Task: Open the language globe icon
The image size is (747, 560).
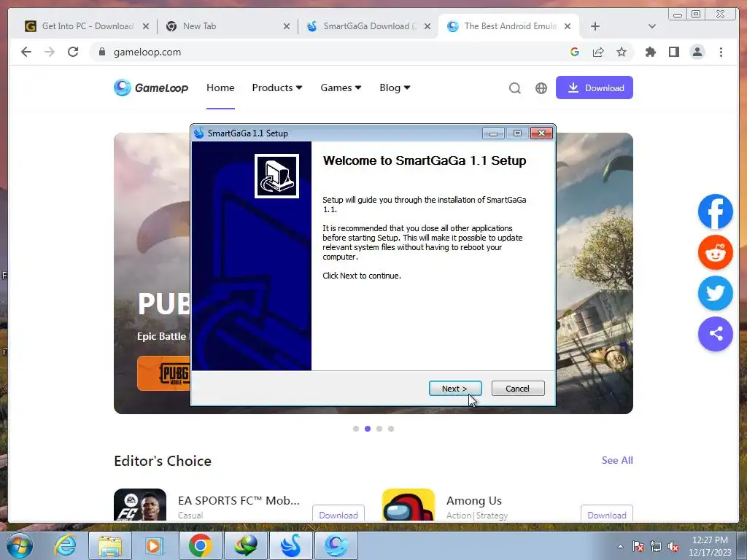Action: point(541,88)
